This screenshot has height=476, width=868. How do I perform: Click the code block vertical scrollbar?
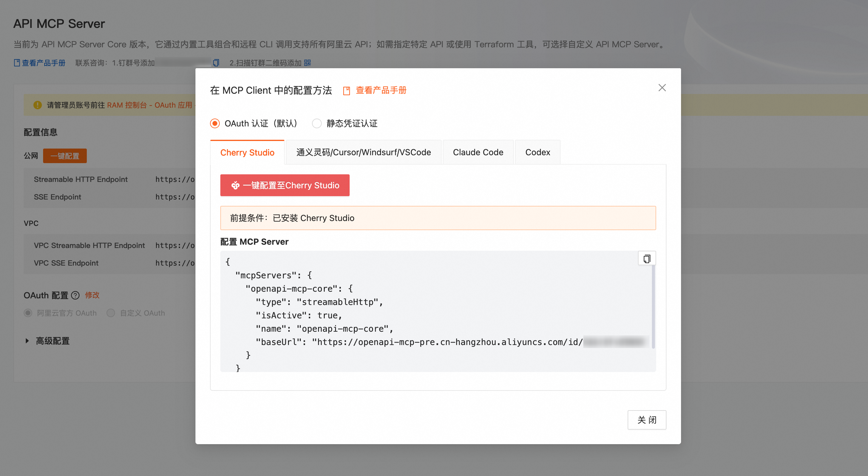[653, 307]
